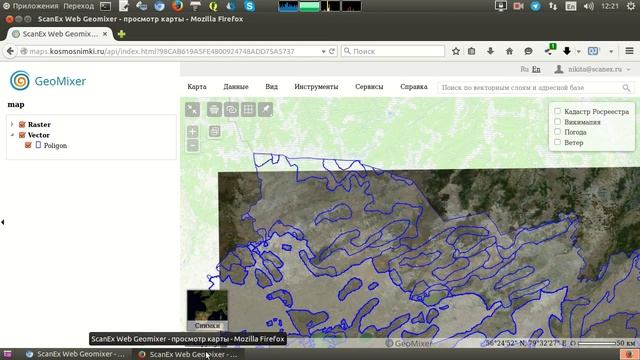Screen dimensions: 640x360
Task: Open Telegram tray icon
Action: coord(536,6)
